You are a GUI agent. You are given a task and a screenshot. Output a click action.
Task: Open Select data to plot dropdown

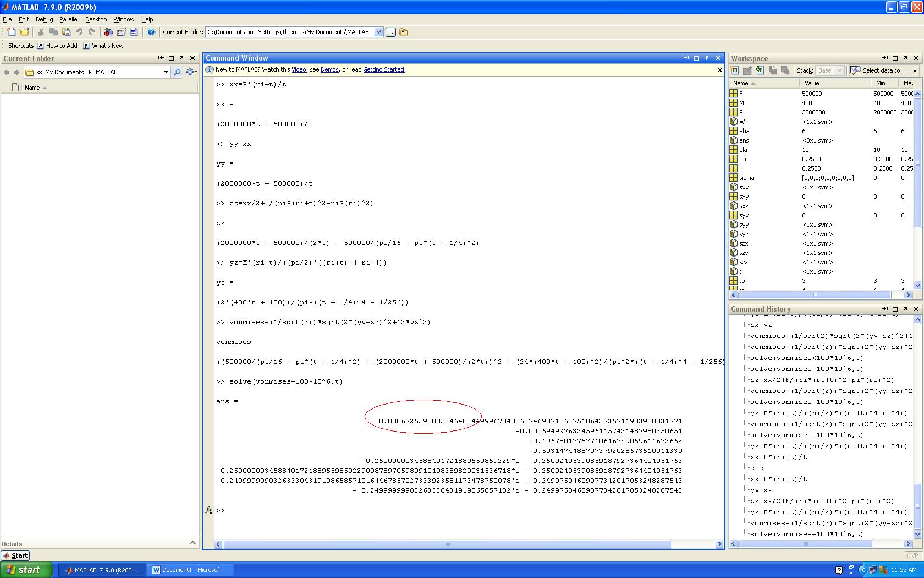click(x=884, y=70)
